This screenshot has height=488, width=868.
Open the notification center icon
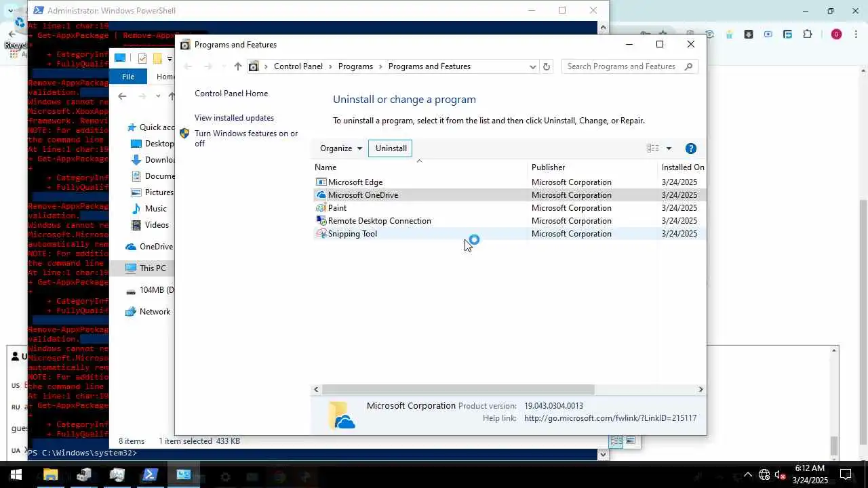pos(846,475)
